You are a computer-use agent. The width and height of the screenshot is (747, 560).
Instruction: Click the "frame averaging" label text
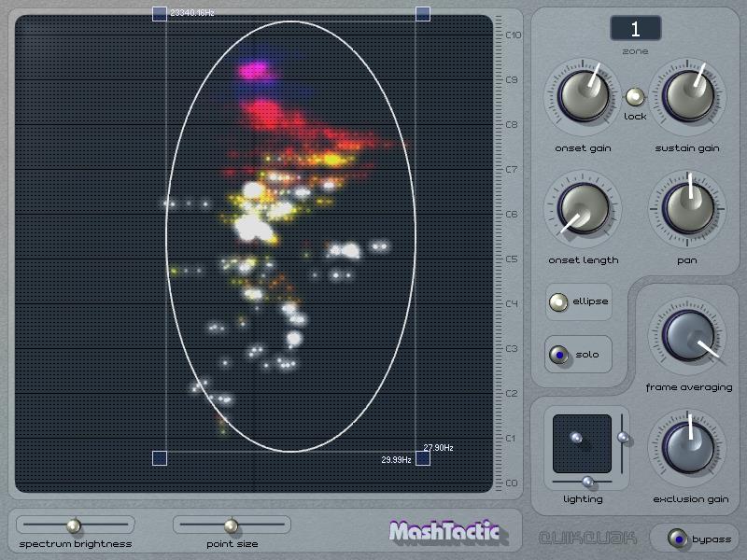pyautogui.click(x=689, y=387)
